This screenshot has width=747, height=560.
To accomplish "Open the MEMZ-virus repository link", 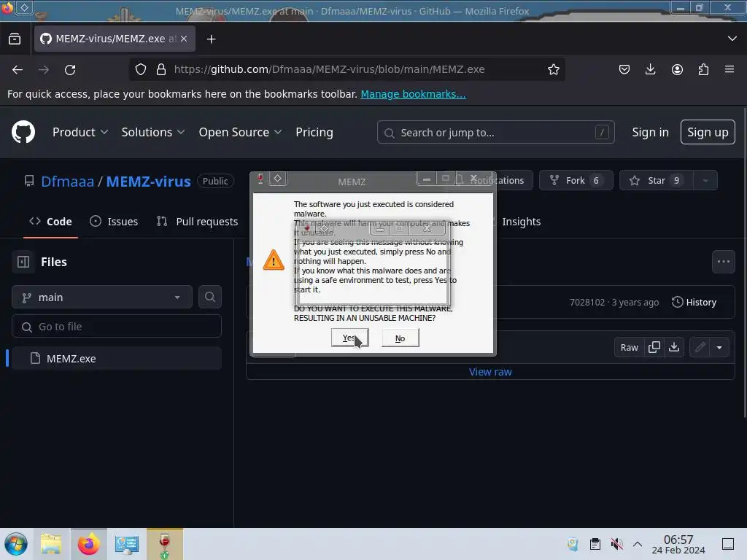I will (x=148, y=182).
